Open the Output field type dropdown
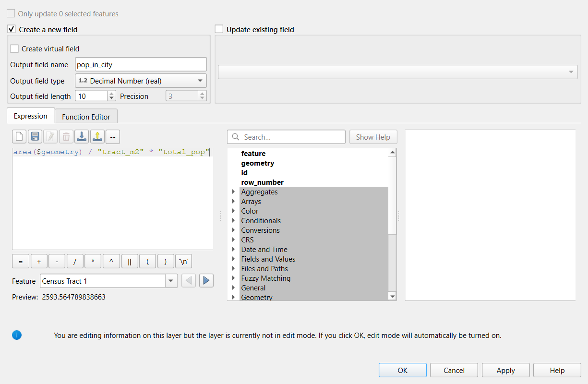 pyautogui.click(x=141, y=81)
